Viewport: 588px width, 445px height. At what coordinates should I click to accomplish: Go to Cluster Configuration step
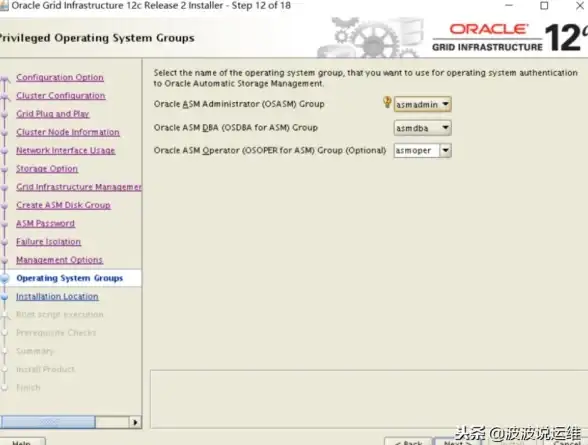pyautogui.click(x=61, y=96)
